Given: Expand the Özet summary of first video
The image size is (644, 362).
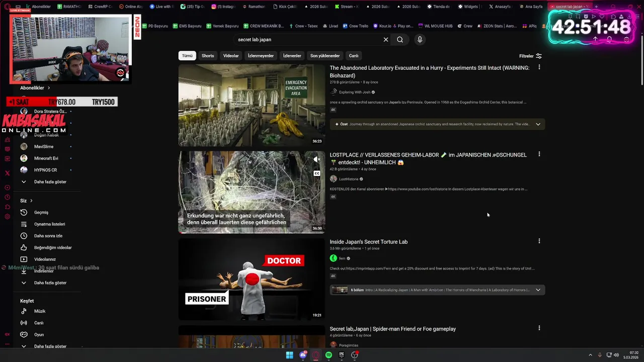Looking at the screenshot, I should (x=538, y=124).
